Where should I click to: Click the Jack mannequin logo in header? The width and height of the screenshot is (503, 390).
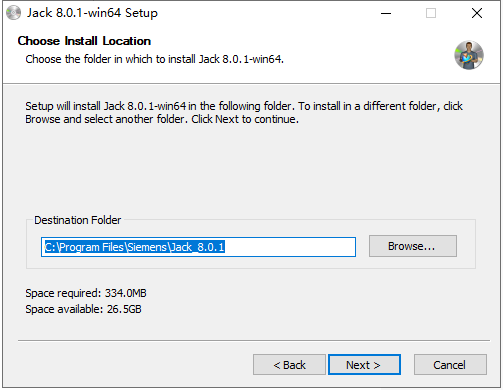[x=469, y=55]
